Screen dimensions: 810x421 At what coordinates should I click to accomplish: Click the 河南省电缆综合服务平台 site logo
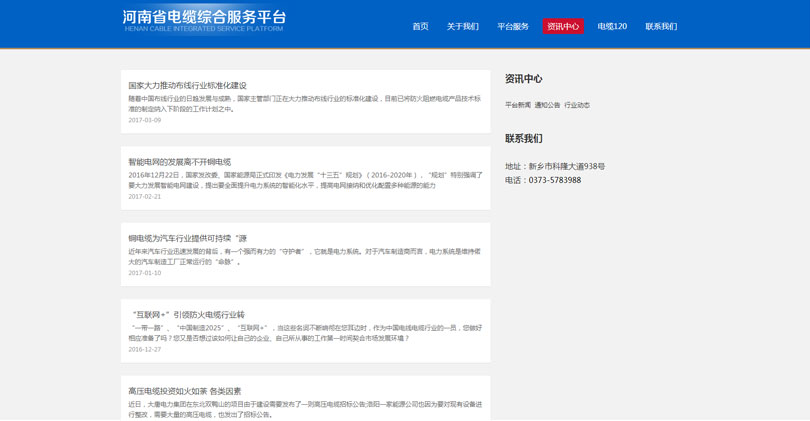(204, 20)
